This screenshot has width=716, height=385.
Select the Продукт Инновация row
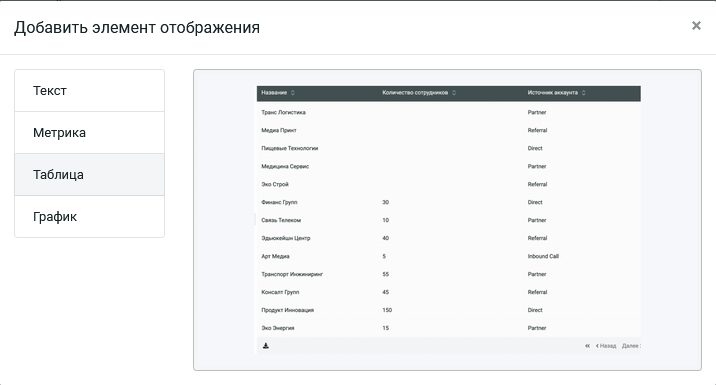pyautogui.click(x=449, y=310)
